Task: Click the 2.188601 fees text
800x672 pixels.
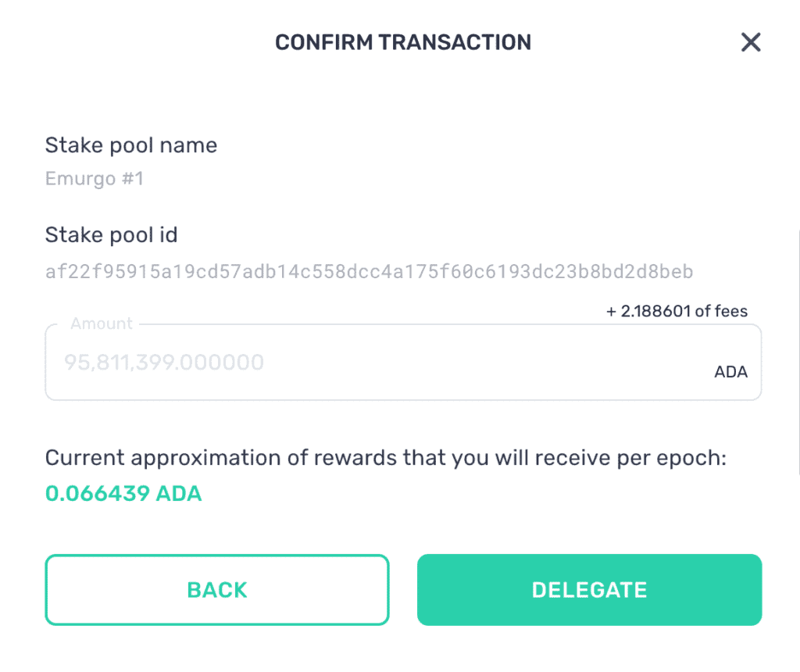Action: [677, 311]
